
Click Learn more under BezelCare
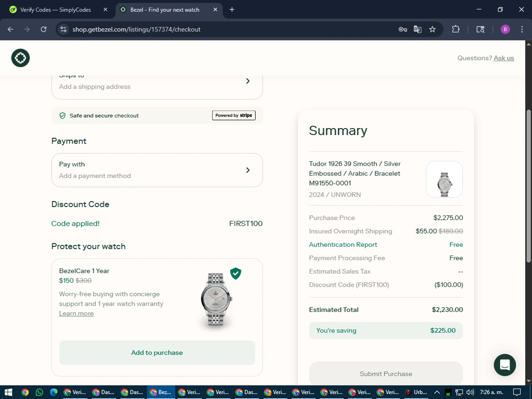click(x=76, y=314)
